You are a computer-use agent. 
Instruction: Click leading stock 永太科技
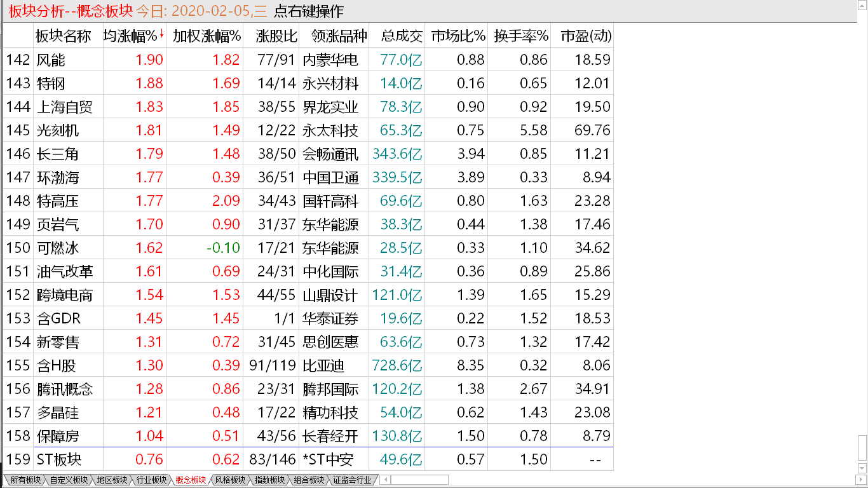click(x=330, y=130)
